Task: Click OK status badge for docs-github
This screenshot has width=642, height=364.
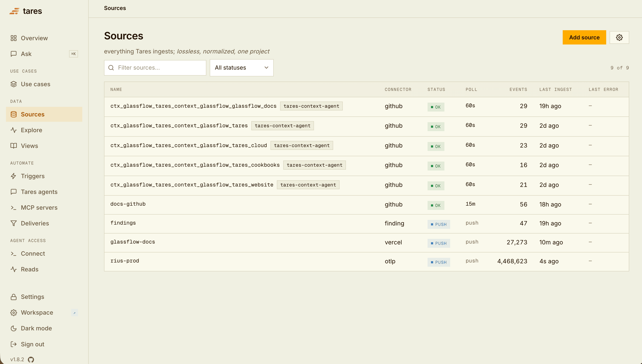Action: pos(436,205)
